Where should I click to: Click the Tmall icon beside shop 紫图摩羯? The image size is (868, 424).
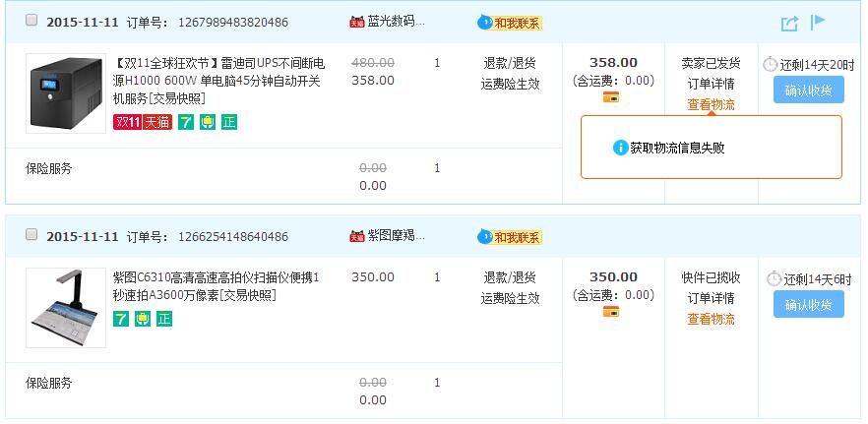point(357,236)
